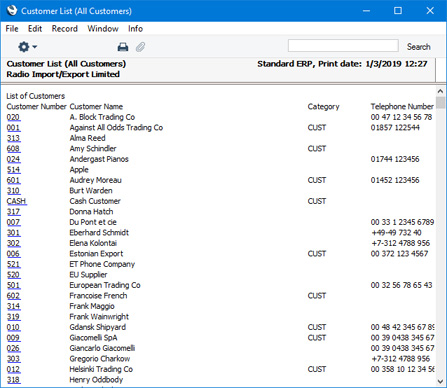Image resolution: width=447 pixels, height=388 pixels.
Task: Select the name Helsinki Trading Co
Action: 101,369
